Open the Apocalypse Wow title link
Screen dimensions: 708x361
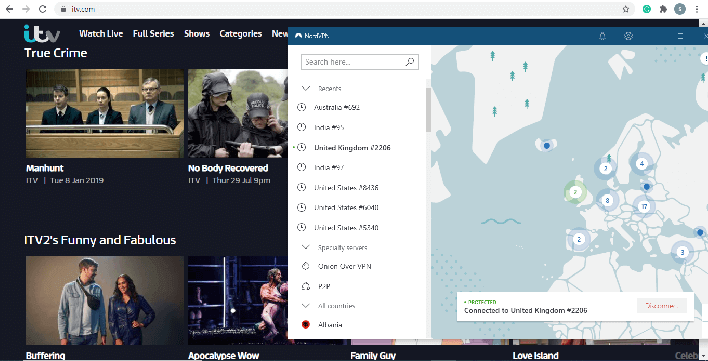[x=224, y=356]
